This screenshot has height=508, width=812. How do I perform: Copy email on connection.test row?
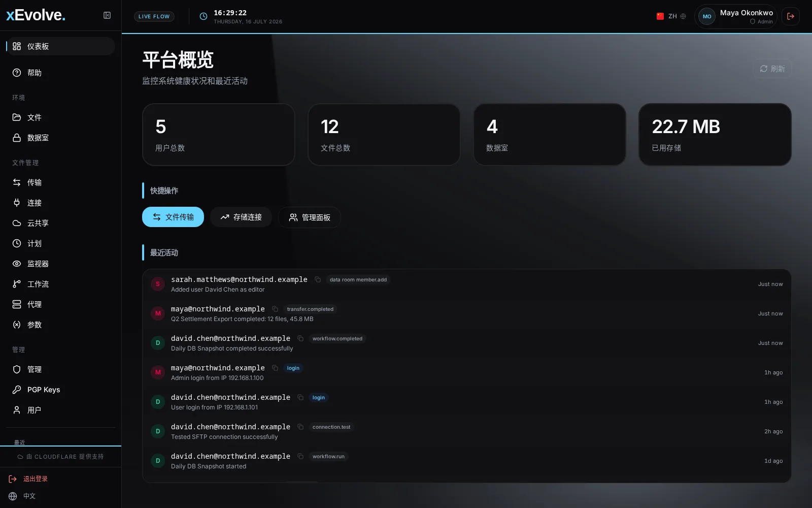point(300,427)
